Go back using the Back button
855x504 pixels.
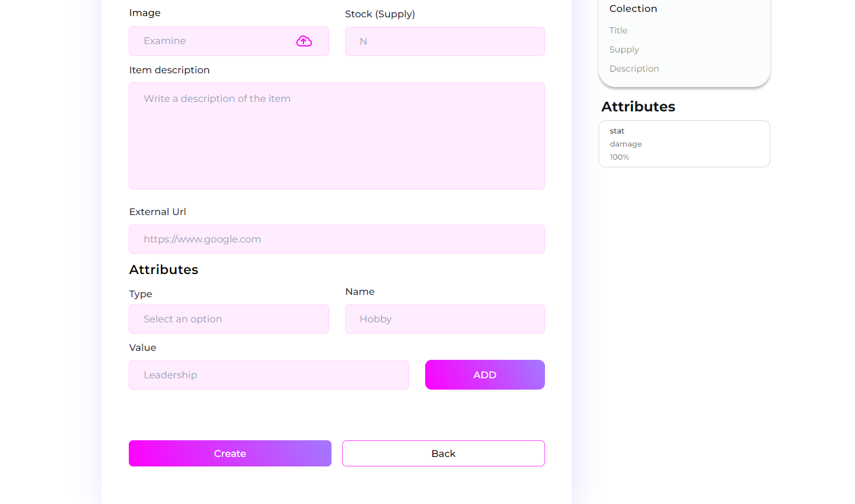(x=444, y=453)
